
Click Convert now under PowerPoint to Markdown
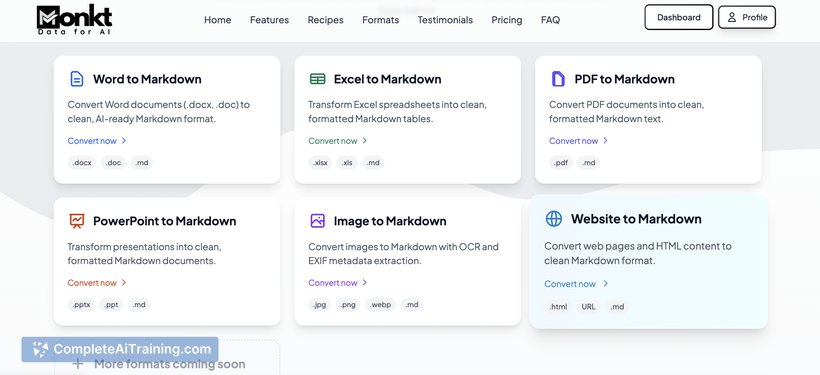(x=92, y=282)
